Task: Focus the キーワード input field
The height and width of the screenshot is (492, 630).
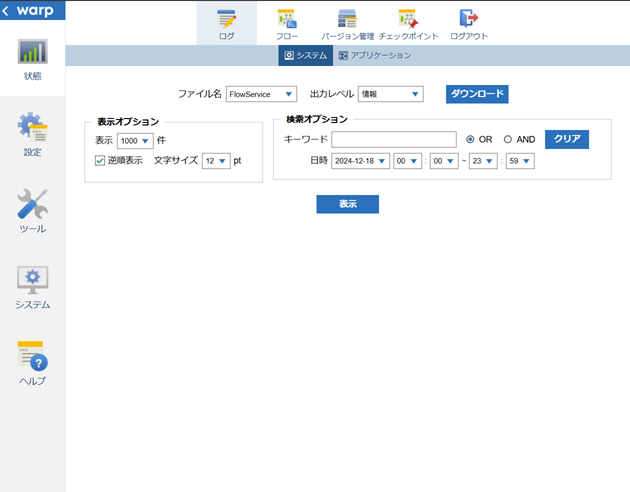Action: (x=394, y=139)
